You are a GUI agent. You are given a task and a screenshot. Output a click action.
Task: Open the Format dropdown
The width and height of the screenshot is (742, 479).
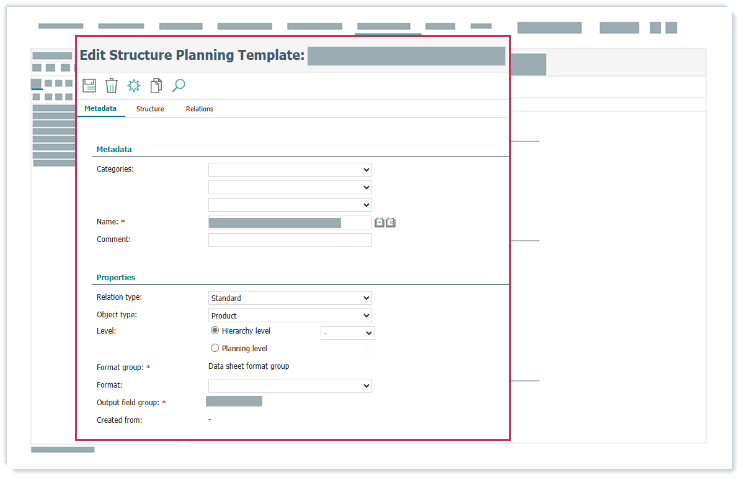pyautogui.click(x=289, y=385)
